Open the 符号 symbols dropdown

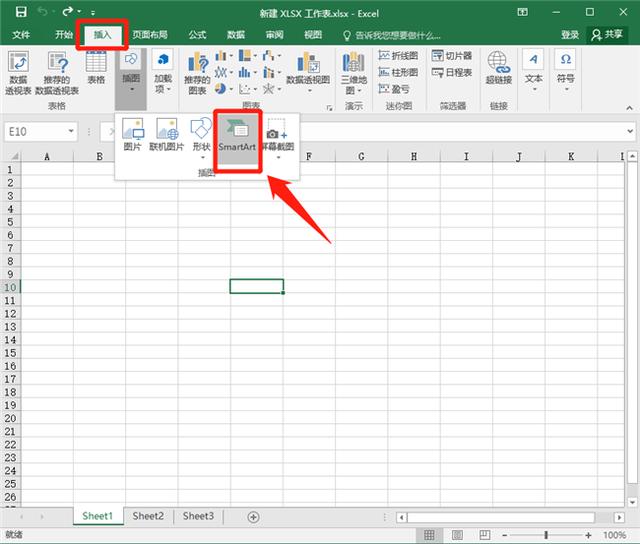566,71
